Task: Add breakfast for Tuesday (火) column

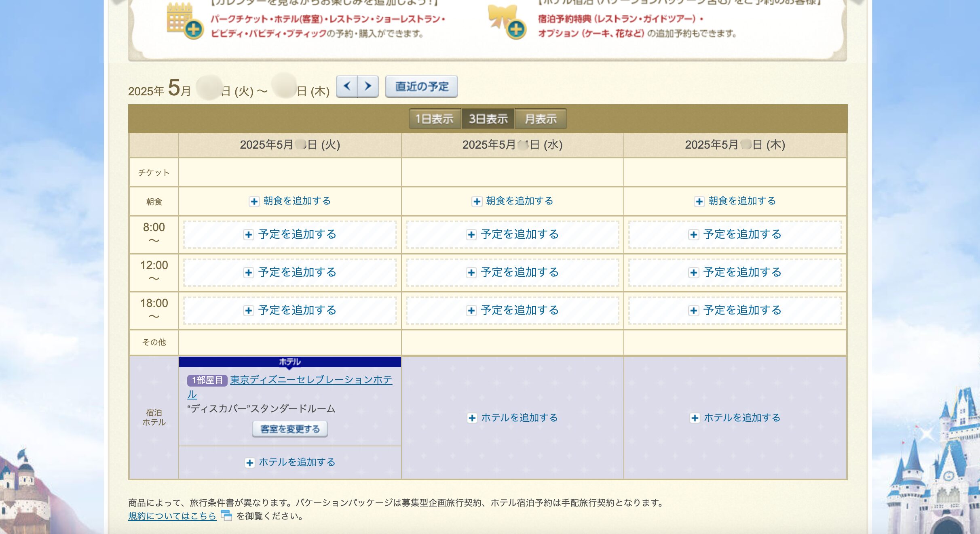Action: click(290, 201)
